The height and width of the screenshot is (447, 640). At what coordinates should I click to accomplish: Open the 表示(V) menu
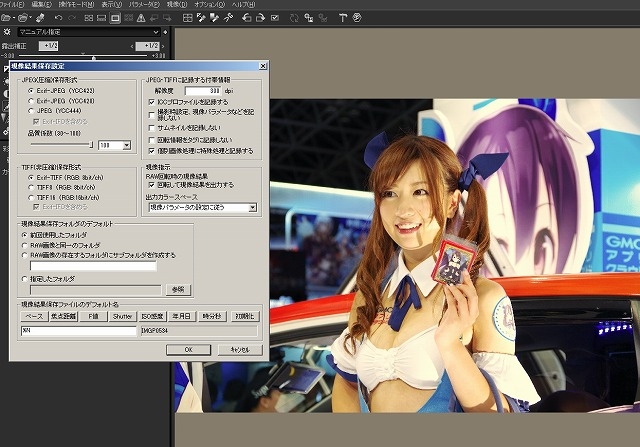[112, 5]
